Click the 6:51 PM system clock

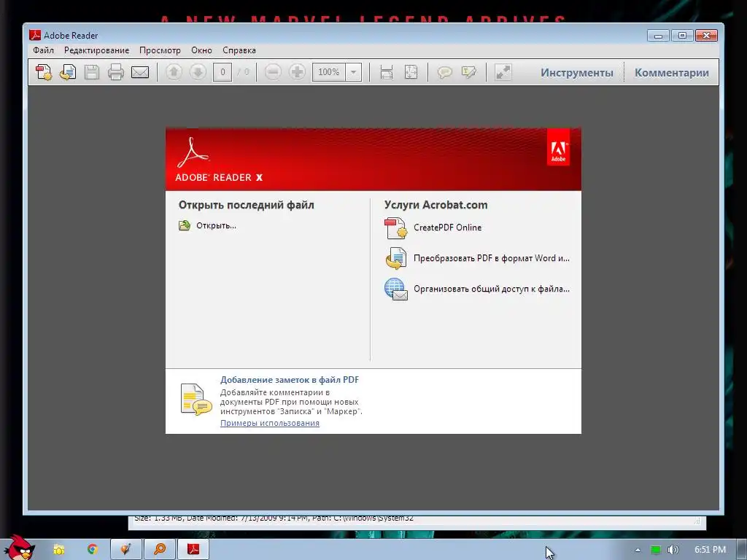point(710,550)
